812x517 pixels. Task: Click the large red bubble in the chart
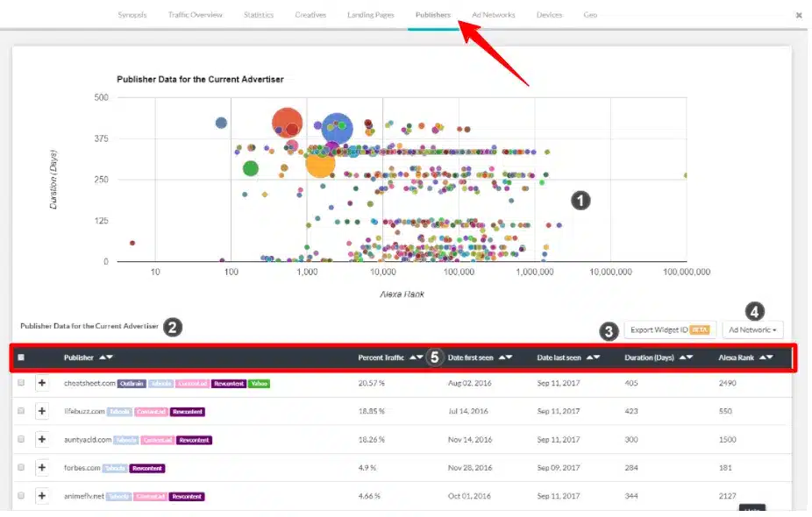[x=287, y=124]
